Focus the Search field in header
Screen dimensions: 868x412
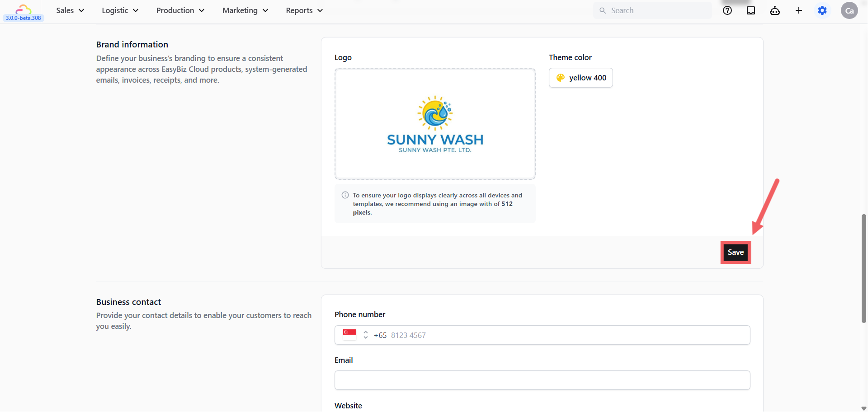[652, 10]
